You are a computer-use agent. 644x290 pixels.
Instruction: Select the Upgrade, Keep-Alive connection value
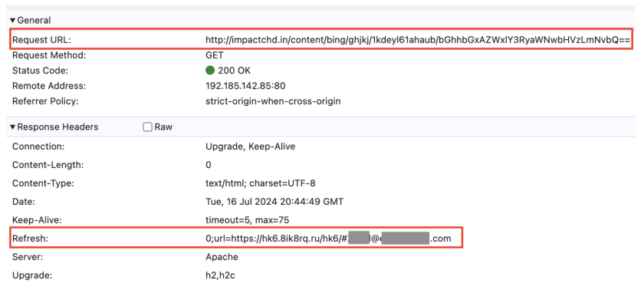tap(250, 147)
